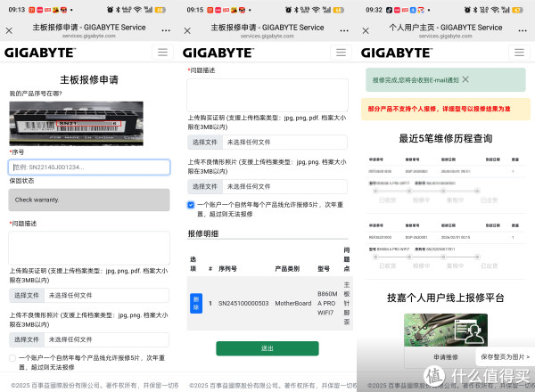Select the B860M A PRO WIFI7 model cell

coord(327,303)
